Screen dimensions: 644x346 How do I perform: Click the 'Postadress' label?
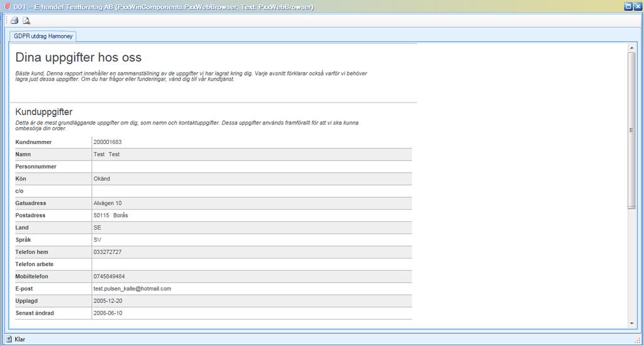pos(30,215)
